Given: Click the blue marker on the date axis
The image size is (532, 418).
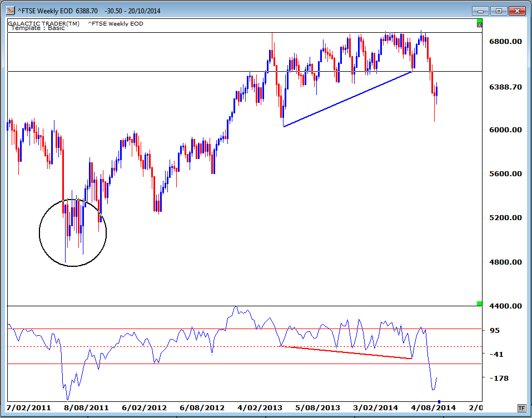Looking at the screenshot, I should click(439, 402).
